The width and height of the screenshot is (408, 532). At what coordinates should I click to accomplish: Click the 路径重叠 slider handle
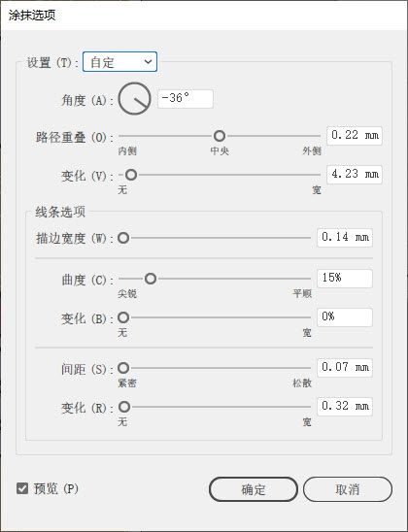(220, 136)
